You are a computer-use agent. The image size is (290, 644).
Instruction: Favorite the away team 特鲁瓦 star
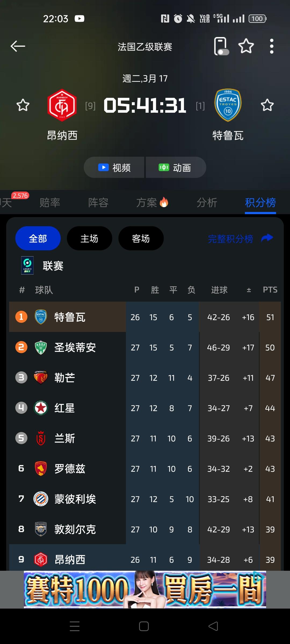point(267,105)
